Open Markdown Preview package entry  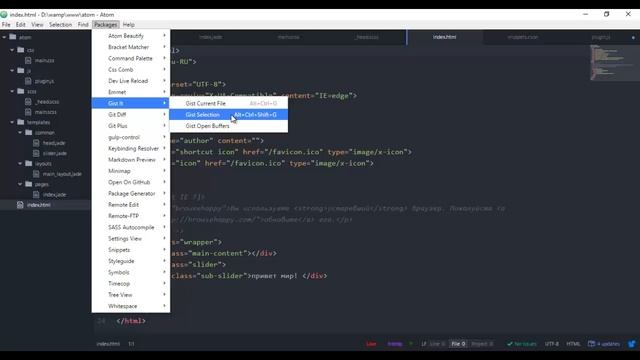click(131, 160)
